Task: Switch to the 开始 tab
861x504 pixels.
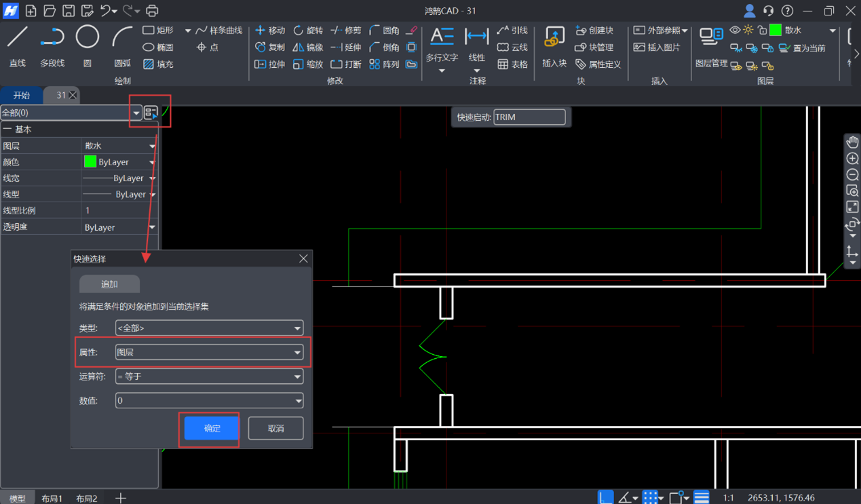Action: pos(22,96)
